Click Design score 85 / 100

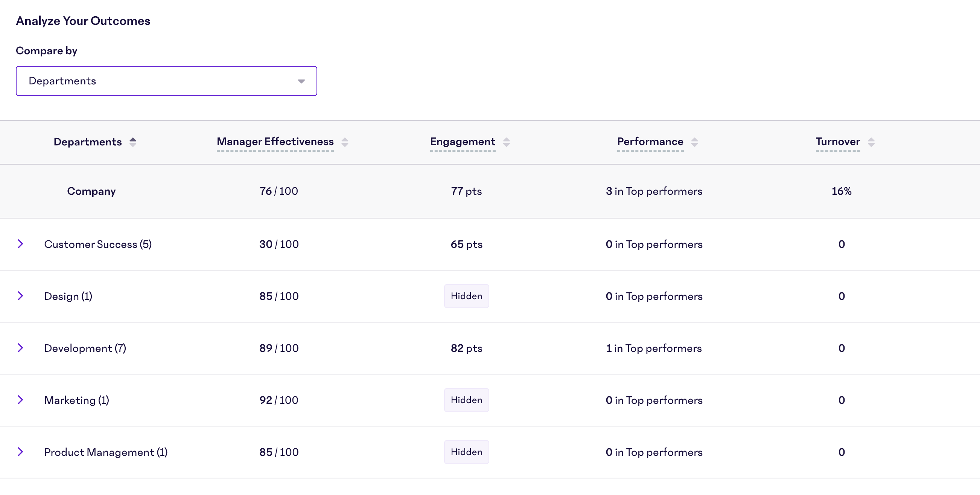point(279,296)
